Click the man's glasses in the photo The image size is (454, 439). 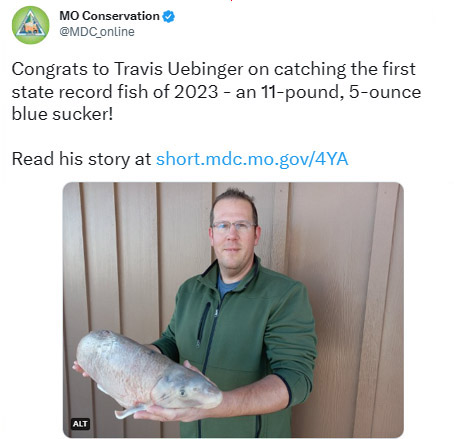pos(233,227)
